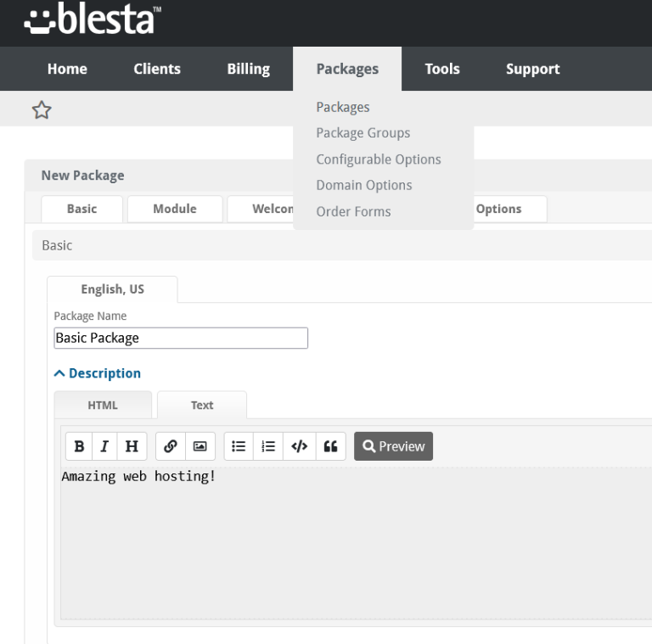Click the Packages navigation tab
652x644 pixels.
pos(347,69)
